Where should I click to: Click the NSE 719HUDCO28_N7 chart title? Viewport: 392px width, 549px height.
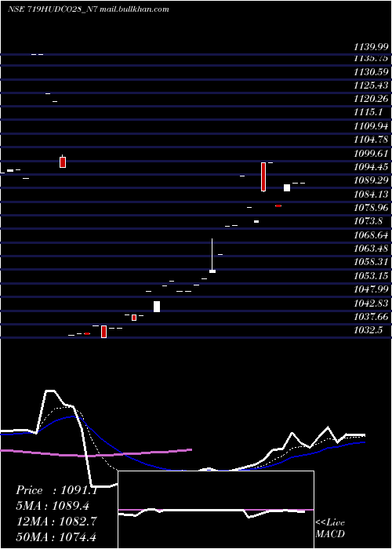click(88, 9)
